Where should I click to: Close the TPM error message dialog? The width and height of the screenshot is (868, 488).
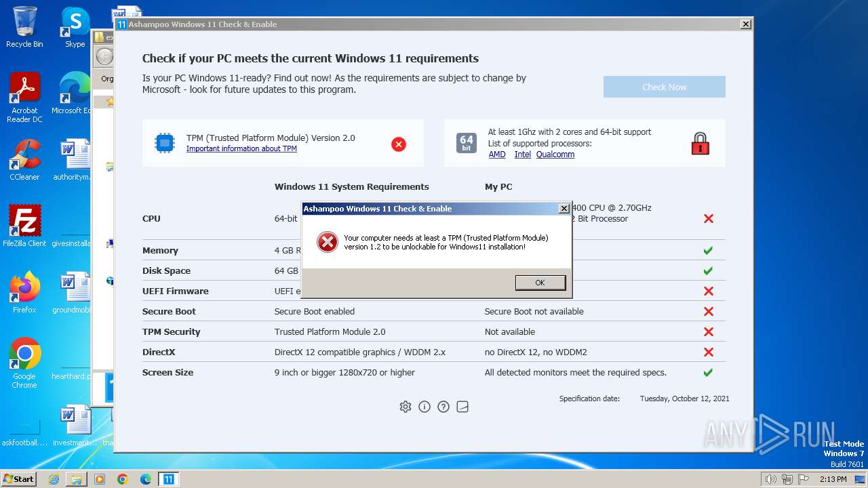(564, 209)
